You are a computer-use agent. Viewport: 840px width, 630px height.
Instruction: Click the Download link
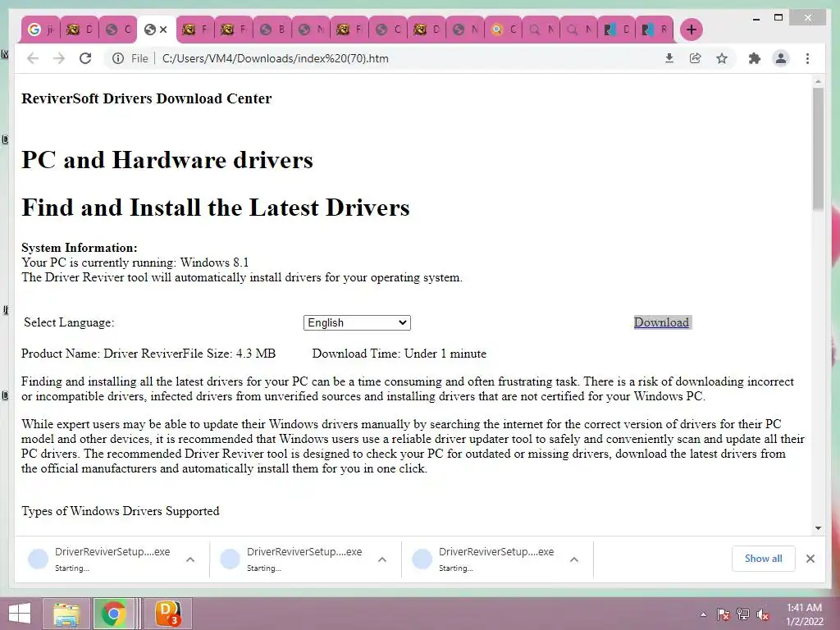[662, 322]
